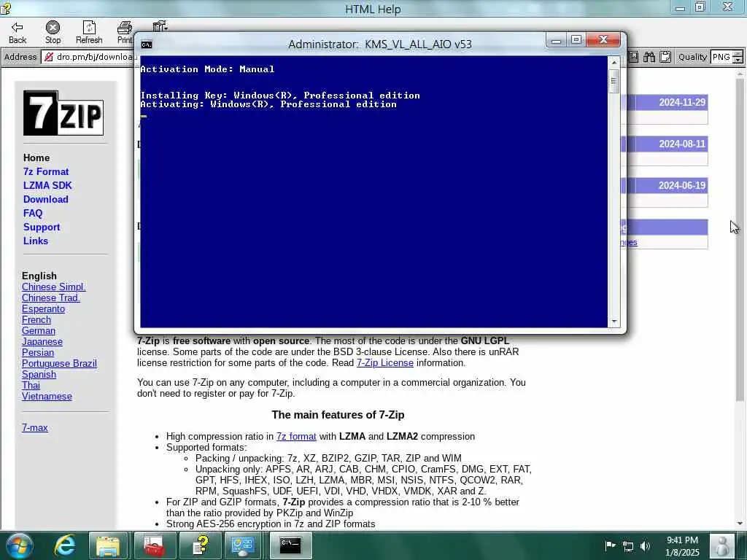
Task: Open the 7z Format sidebar link
Action: click(46, 171)
